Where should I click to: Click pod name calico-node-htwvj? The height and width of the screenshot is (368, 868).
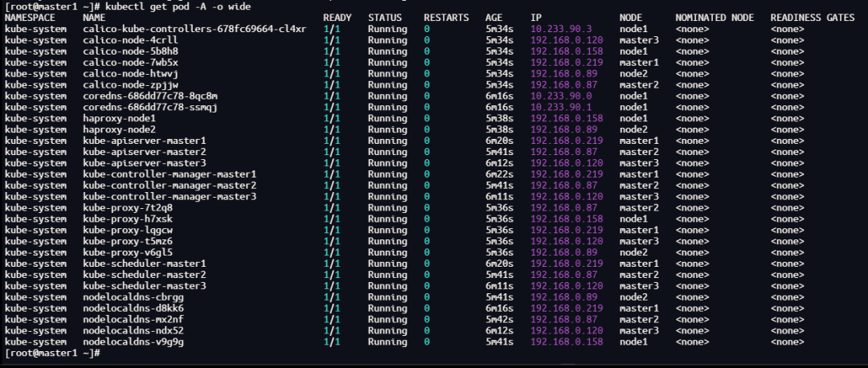[x=130, y=74]
